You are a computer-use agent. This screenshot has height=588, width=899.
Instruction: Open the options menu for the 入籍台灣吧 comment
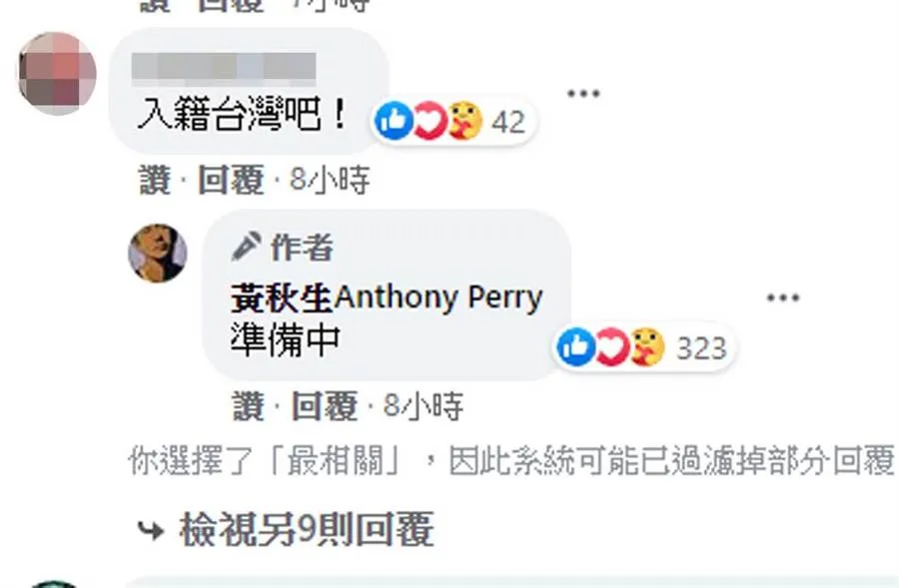pos(583,94)
